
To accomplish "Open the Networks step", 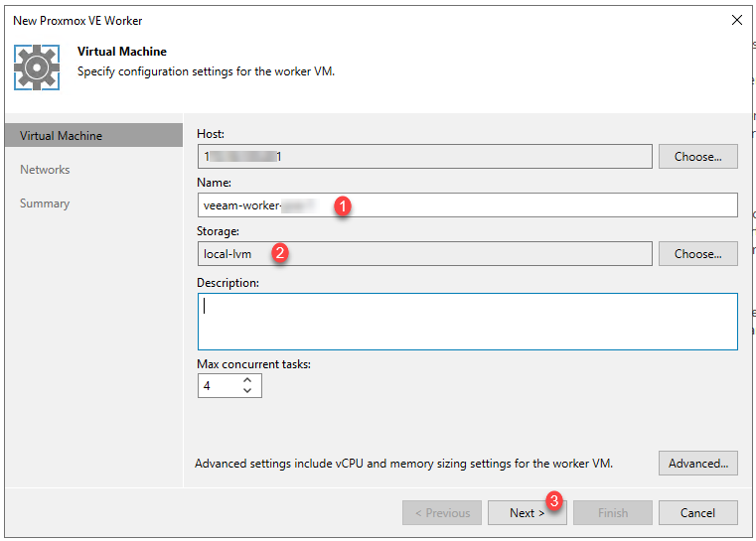I will click(45, 170).
